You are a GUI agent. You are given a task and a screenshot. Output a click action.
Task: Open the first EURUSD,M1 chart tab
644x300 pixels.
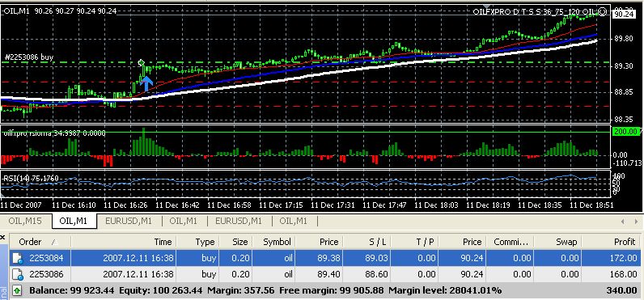click(129, 221)
